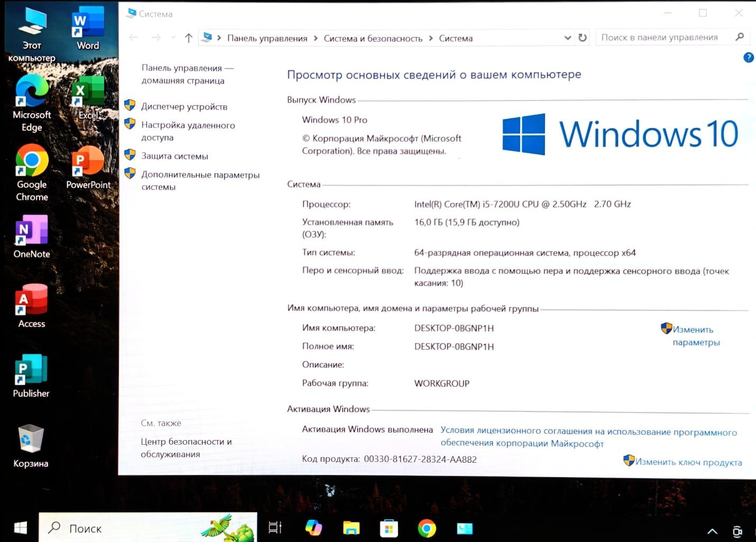Open Google Chrome desktop shortcut
The height and width of the screenshot is (542, 756).
pyautogui.click(x=32, y=173)
